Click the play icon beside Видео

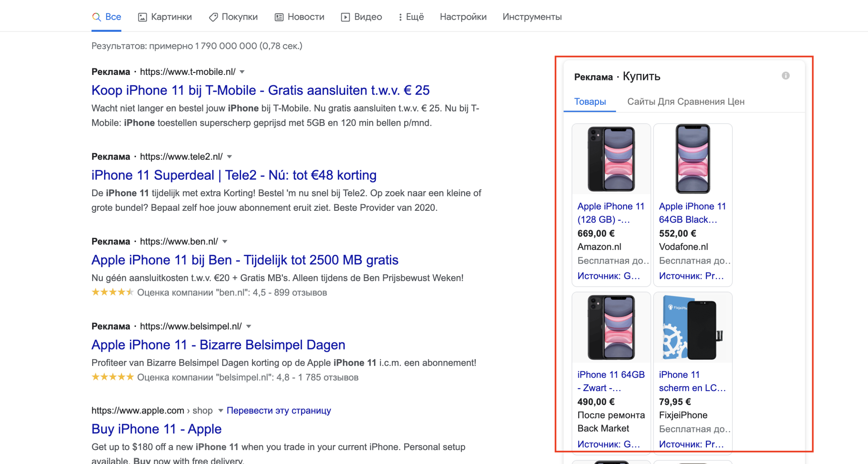coord(346,17)
